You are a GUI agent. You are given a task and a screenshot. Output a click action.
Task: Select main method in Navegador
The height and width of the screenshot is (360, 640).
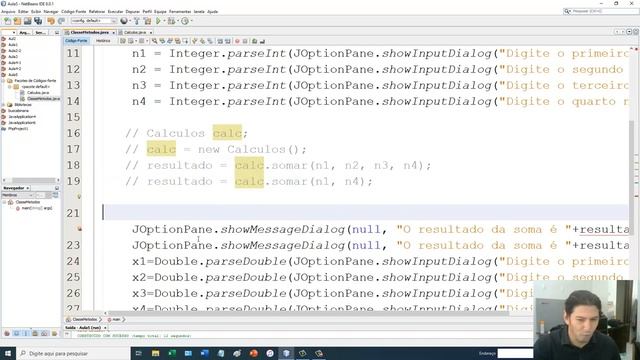[37, 208]
